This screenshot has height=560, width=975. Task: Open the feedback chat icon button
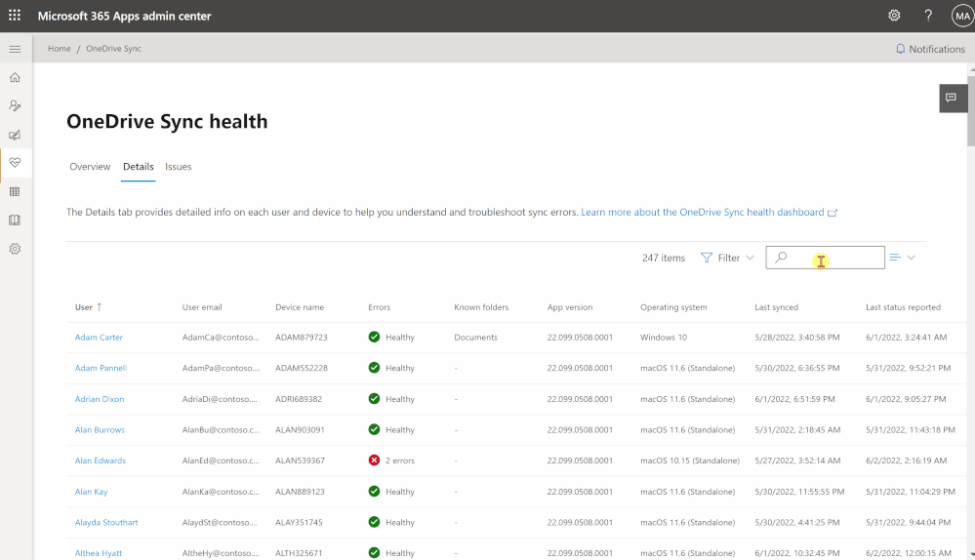[953, 98]
